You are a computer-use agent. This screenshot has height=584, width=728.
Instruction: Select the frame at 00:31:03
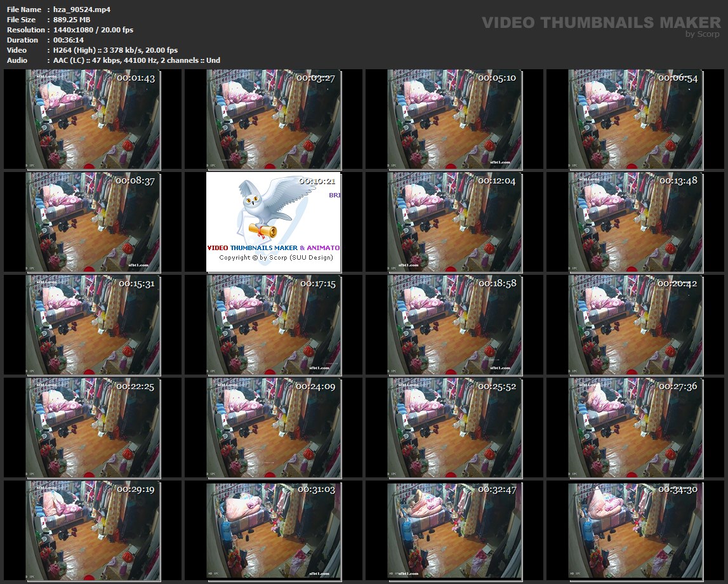274,531
